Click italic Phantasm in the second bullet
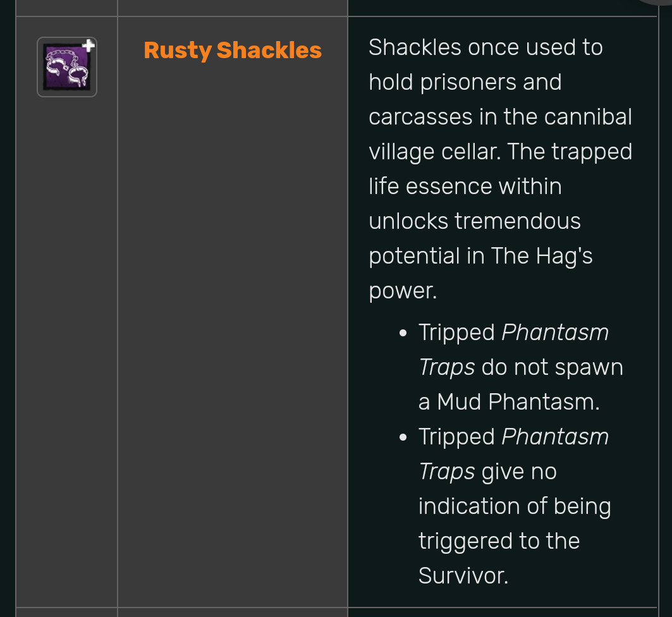The image size is (672, 617). 555,437
